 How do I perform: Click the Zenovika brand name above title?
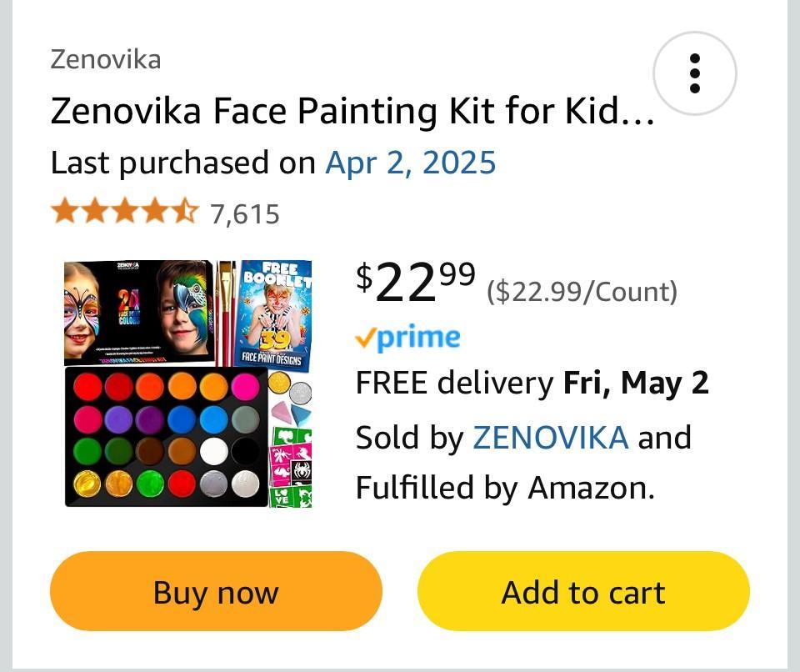106,59
